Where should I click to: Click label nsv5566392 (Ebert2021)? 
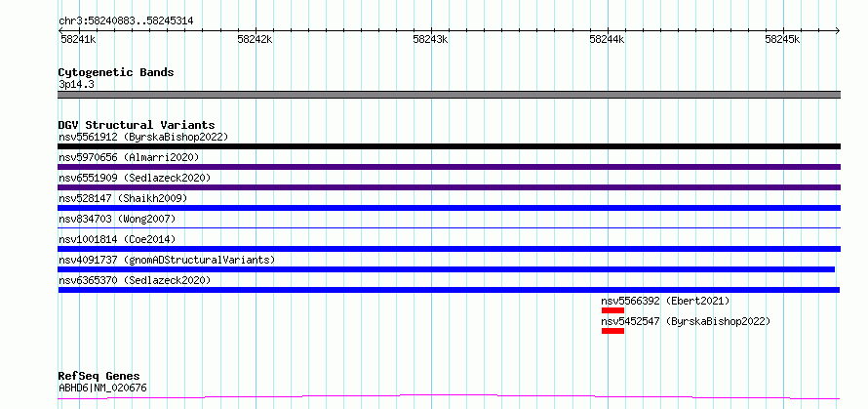point(665,301)
